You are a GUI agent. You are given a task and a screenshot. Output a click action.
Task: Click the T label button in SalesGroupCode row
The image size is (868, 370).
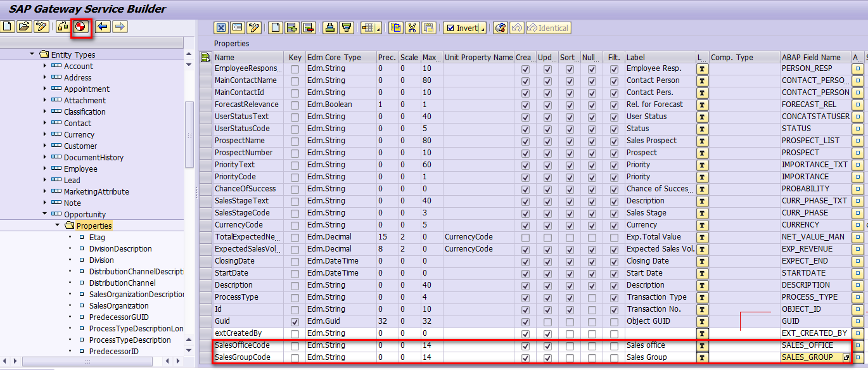[702, 357]
